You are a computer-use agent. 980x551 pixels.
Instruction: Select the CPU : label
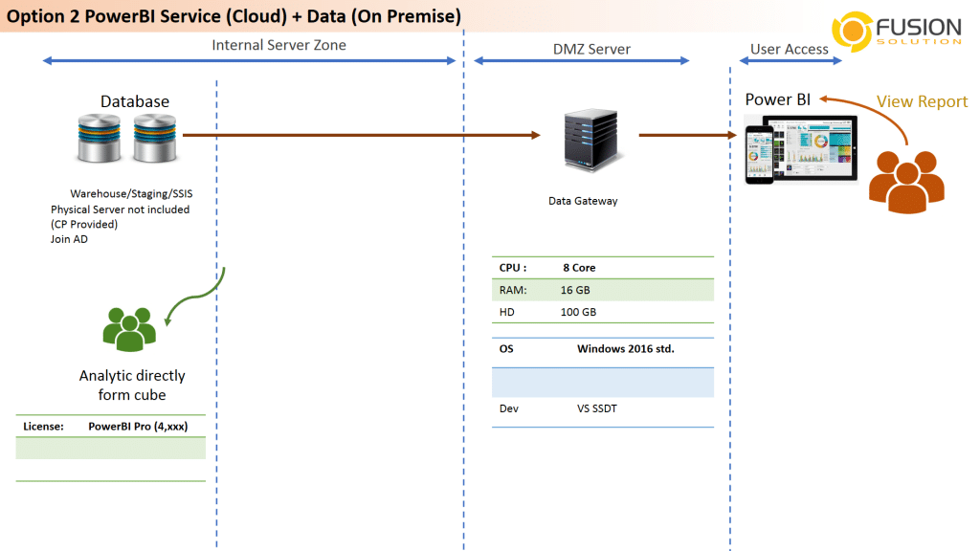(513, 268)
